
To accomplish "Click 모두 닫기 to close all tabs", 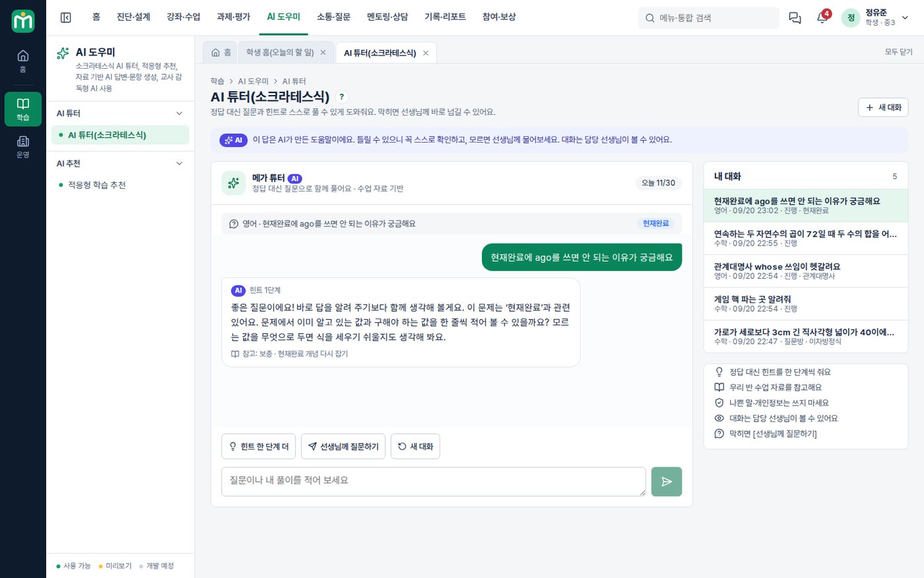I will 898,52.
